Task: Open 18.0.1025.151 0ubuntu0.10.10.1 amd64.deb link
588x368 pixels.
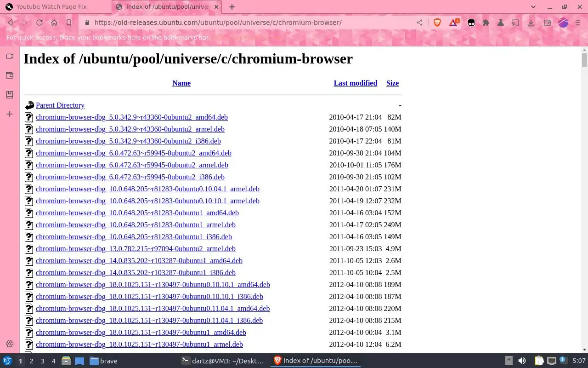Action: (x=153, y=285)
